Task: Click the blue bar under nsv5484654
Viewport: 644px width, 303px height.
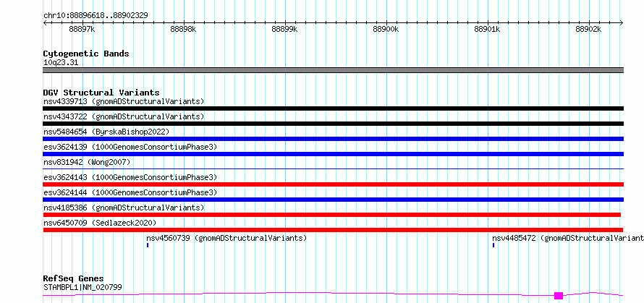Action: click(x=333, y=139)
